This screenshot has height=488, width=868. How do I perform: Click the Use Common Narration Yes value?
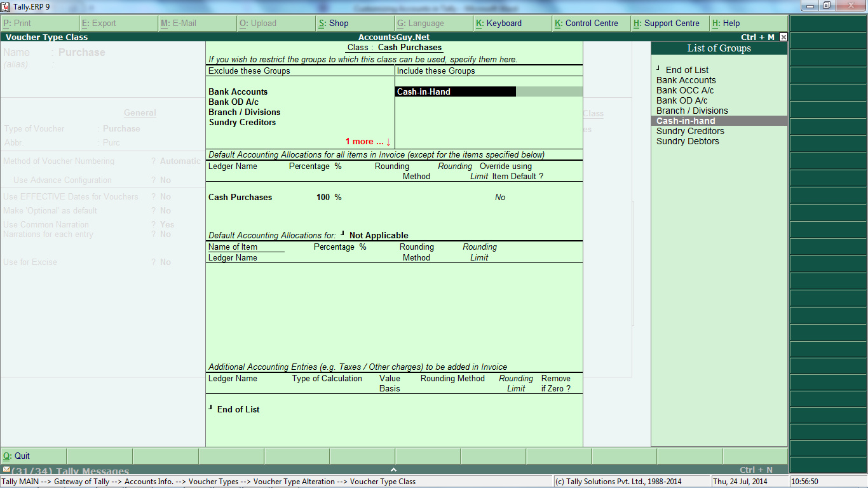point(167,224)
